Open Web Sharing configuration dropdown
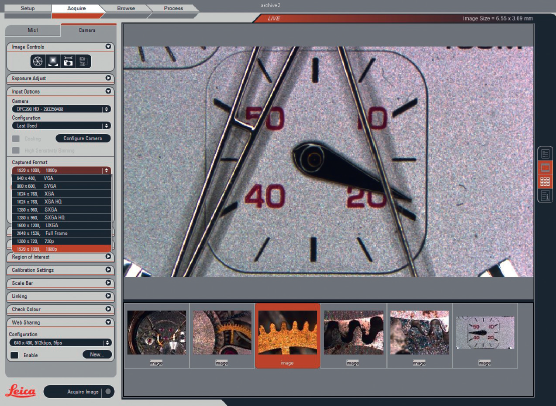Image resolution: width=556 pixels, height=406 pixels. click(61, 343)
